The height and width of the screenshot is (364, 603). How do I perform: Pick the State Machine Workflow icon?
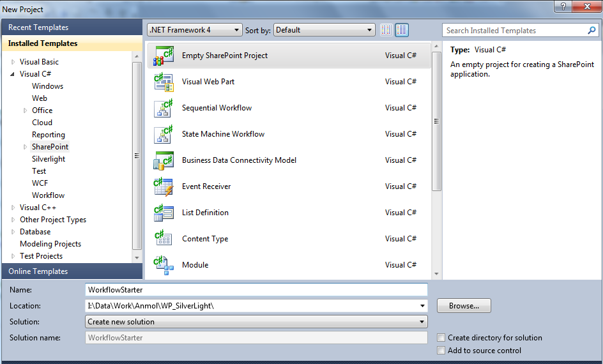point(164,134)
